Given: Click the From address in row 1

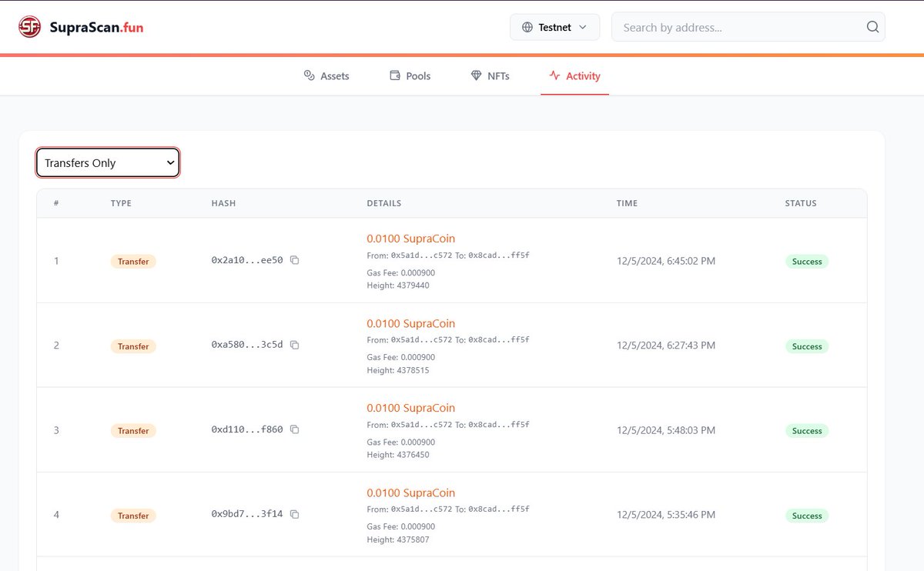Looking at the screenshot, I should (x=421, y=255).
